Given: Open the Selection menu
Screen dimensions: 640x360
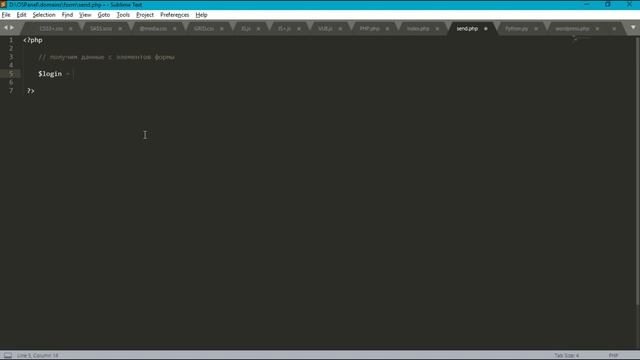Looking at the screenshot, I should point(44,15).
